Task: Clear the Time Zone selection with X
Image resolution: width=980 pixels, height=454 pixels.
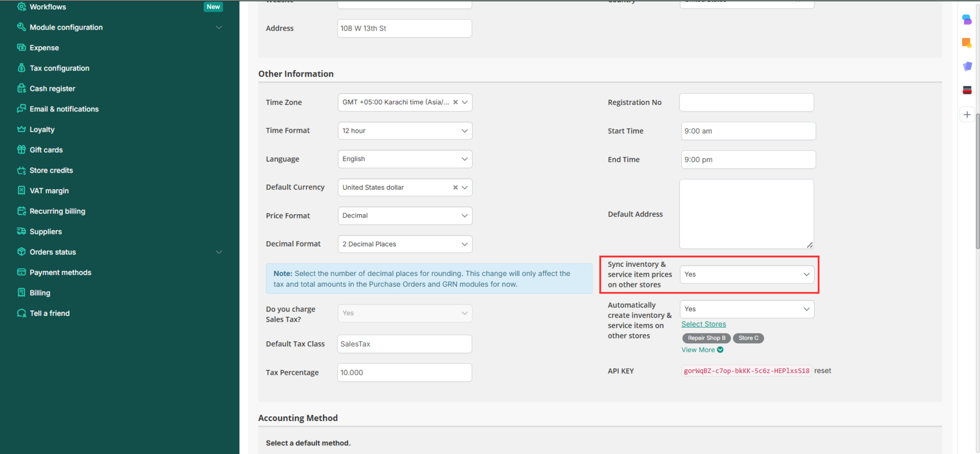Action: [x=455, y=102]
